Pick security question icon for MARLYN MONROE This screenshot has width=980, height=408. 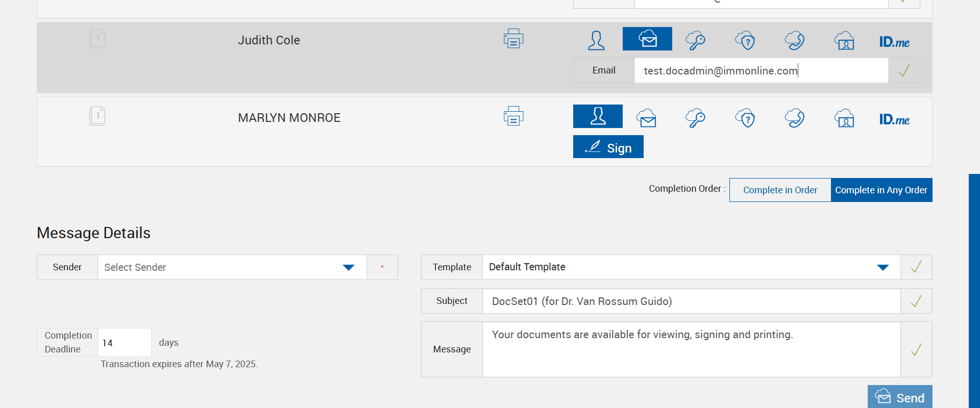(745, 118)
